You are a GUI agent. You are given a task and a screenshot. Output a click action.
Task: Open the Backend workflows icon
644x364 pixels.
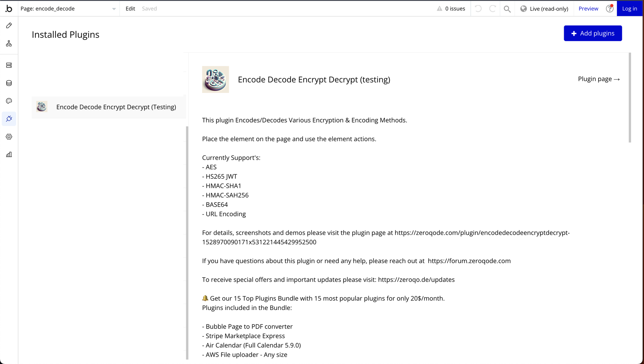pyautogui.click(x=9, y=65)
